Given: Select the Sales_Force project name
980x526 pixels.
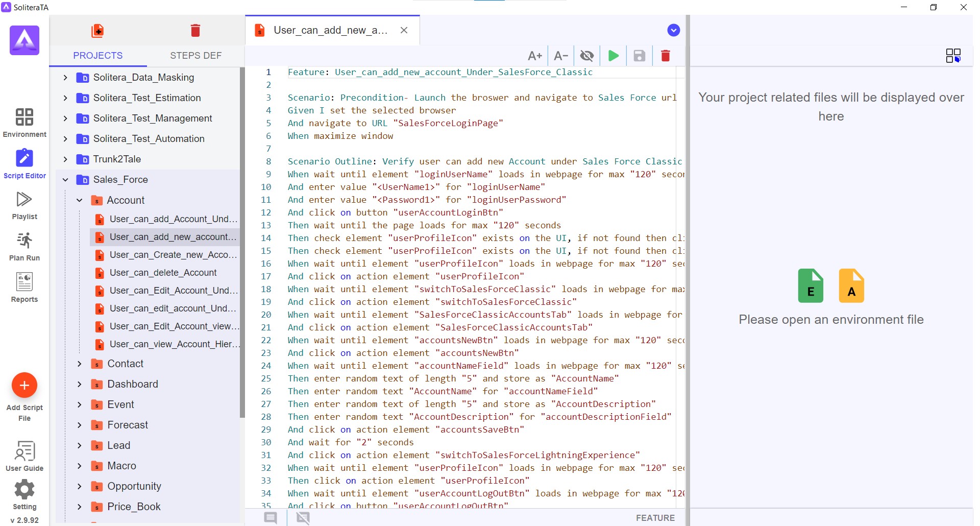Looking at the screenshot, I should pyautogui.click(x=120, y=180).
